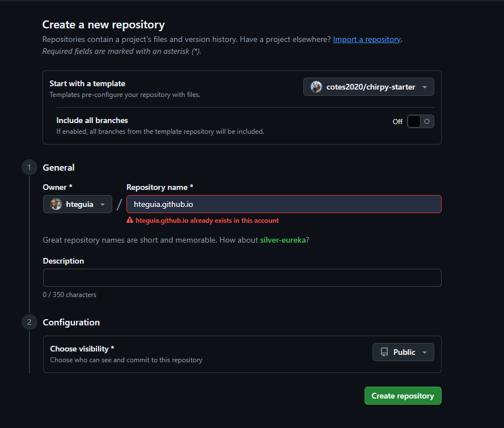
Task: Click the 'Include all branches' label
Action: (92, 121)
